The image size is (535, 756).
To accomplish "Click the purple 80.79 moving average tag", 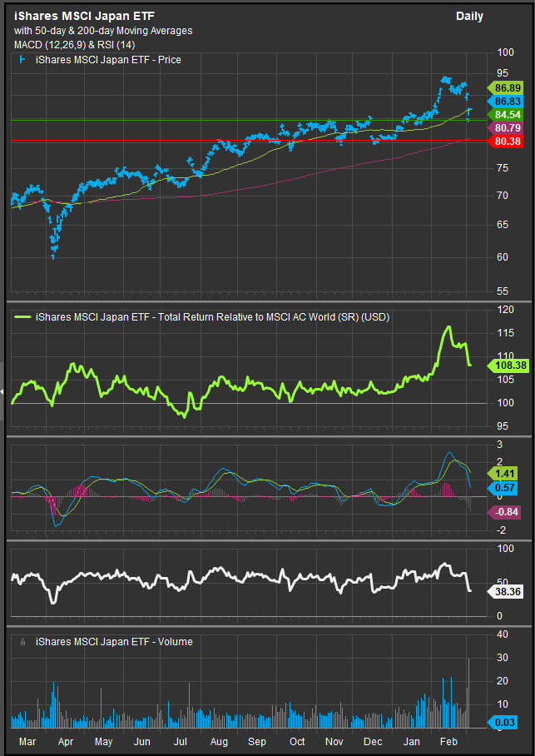I will 507,128.
